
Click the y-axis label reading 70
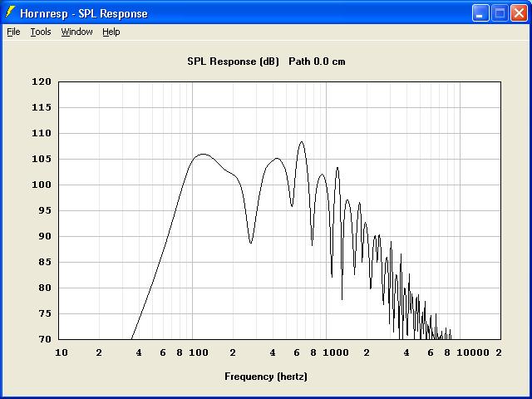pyautogui.click(x=44, y=339)
